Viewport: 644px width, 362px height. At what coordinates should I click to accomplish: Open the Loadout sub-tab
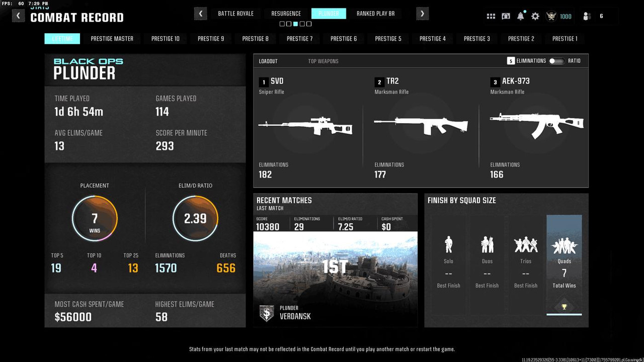pyautogui.click(x=268, y=61)
